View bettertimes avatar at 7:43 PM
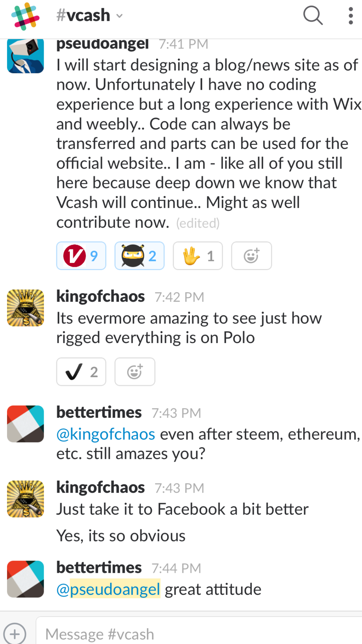Viewport: 362px width, 644px height. (25, 424)
